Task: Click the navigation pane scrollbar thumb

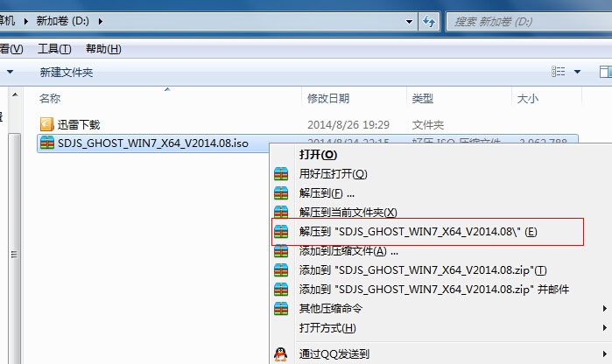Action: (x=14, y=249)
